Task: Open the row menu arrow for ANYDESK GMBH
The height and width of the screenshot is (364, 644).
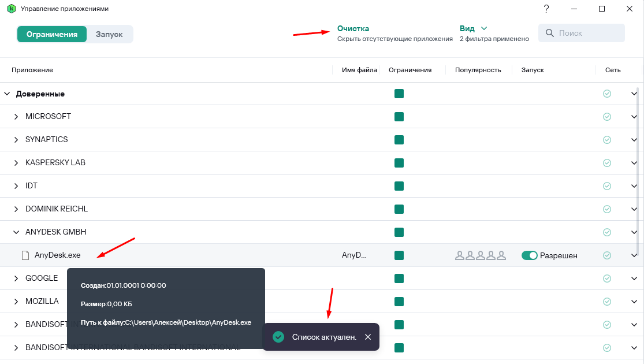Action: (634, 232)
